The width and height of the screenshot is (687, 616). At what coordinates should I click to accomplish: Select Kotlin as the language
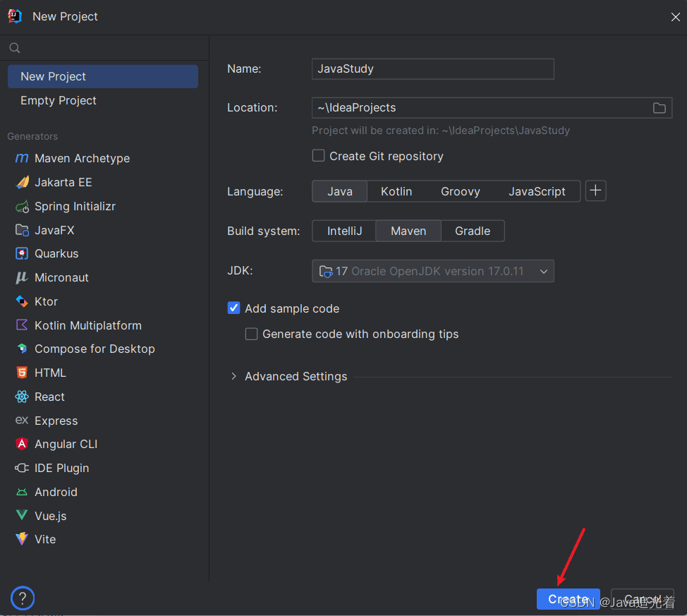tap(396, 191)
